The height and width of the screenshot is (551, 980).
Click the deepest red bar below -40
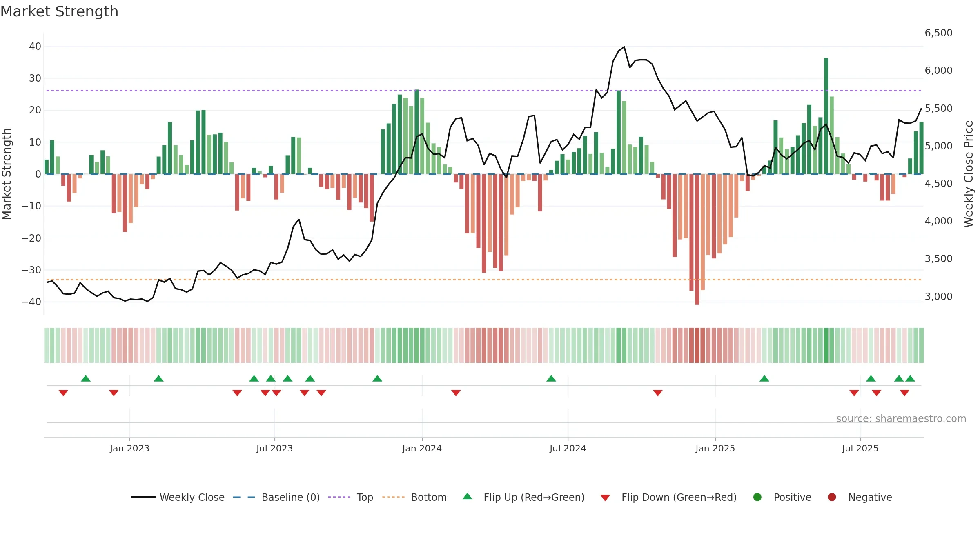[x=697, y=239]
